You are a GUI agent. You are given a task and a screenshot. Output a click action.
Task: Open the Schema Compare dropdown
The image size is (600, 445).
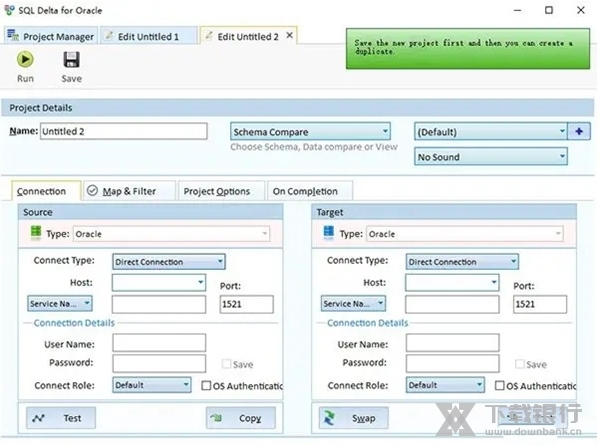click(310, 131)
